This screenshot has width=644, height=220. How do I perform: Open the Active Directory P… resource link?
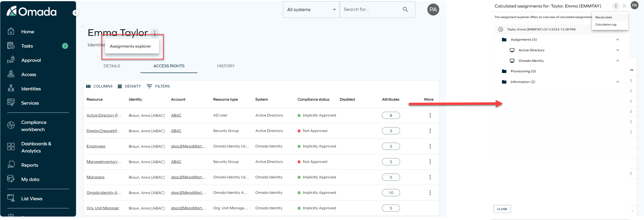pyautogui.click(x=104, y=115)
